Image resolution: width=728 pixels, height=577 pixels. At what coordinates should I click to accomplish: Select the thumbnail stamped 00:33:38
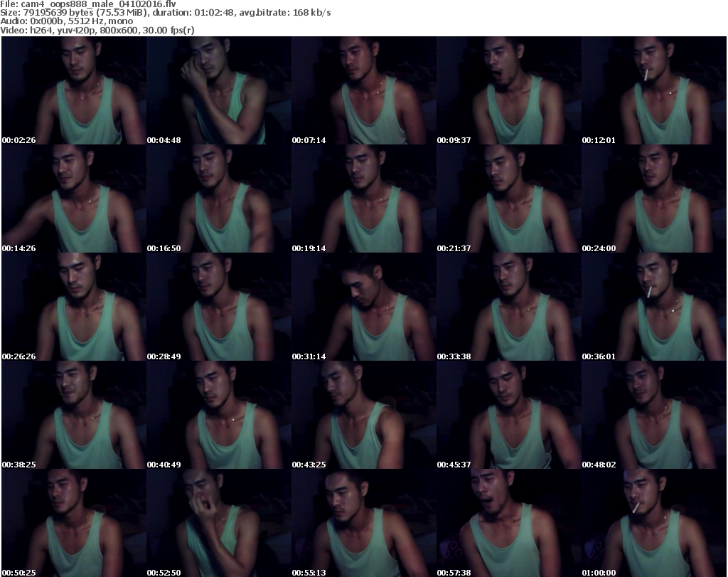(x=508, y=307)
